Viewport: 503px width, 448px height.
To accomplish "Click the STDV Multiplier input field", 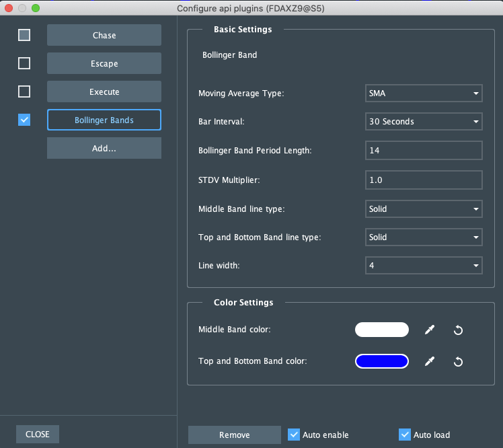I will pos(424,180).
